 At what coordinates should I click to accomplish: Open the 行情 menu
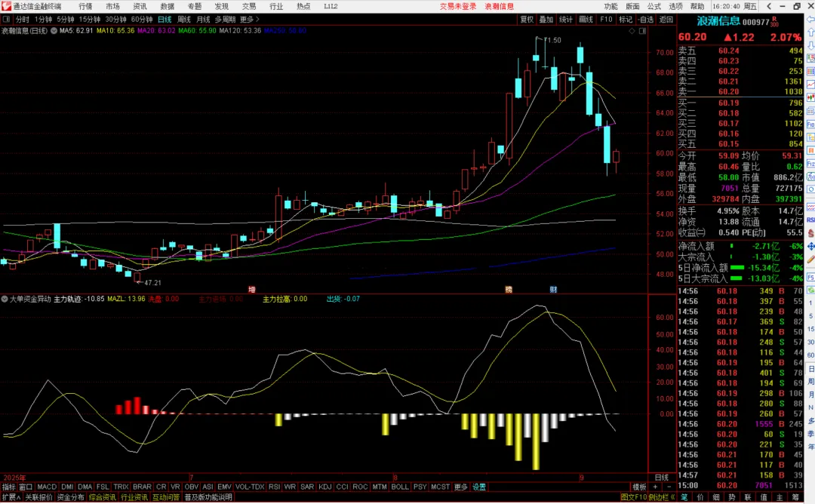(x=85, y=6)
